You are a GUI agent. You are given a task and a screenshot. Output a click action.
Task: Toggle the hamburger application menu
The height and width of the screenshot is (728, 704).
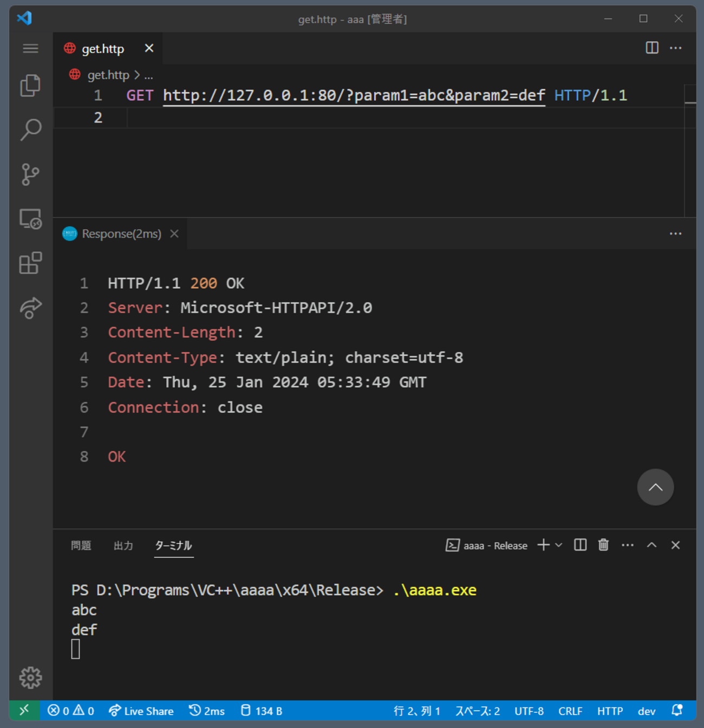(30, 49)
